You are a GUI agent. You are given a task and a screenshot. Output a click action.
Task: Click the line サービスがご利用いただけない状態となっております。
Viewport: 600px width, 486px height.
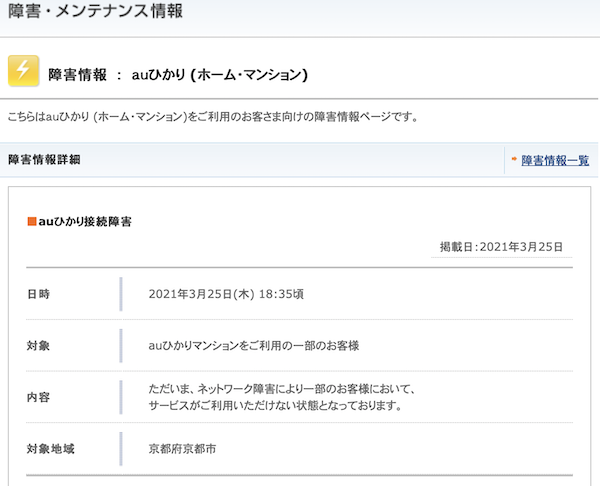(x=275, y=405)
